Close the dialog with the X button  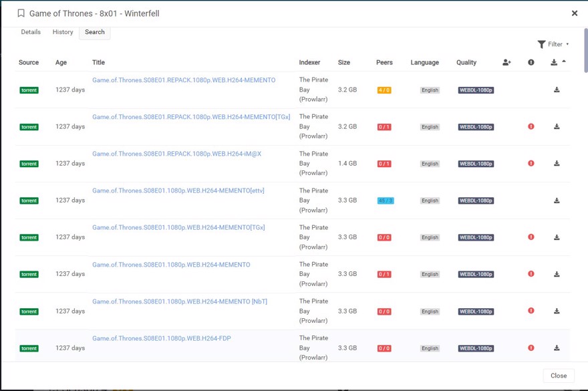pos(574,13)
